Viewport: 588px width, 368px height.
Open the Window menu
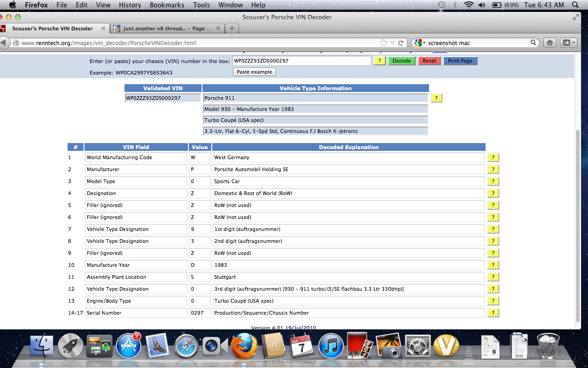click(x=231, y=5)
